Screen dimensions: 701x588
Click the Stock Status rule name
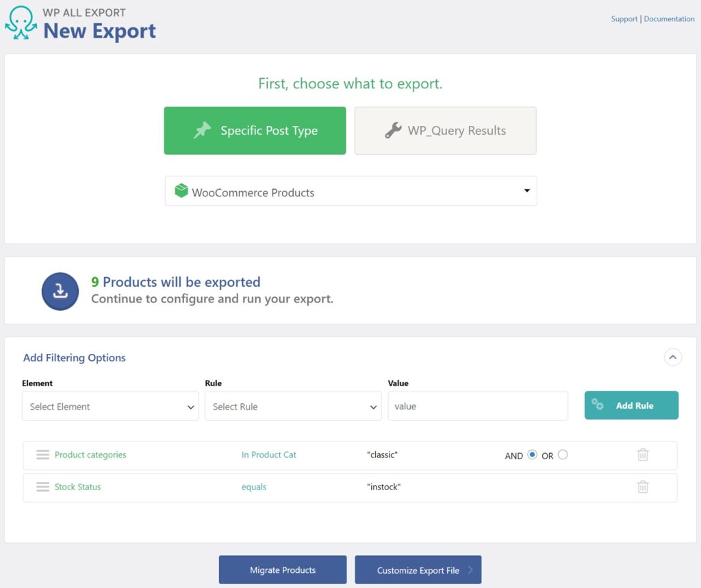(x=78, y=487)
